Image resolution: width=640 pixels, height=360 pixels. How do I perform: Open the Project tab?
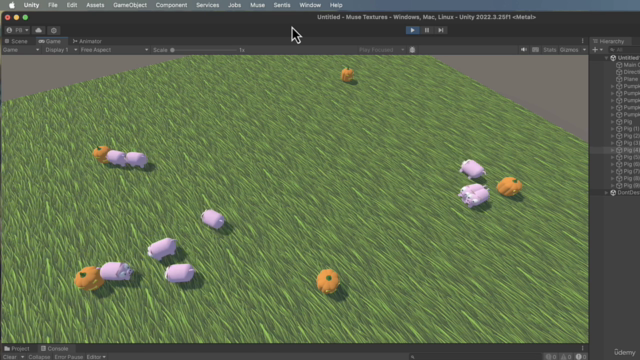pyautogui.click(x=17, y=349)
